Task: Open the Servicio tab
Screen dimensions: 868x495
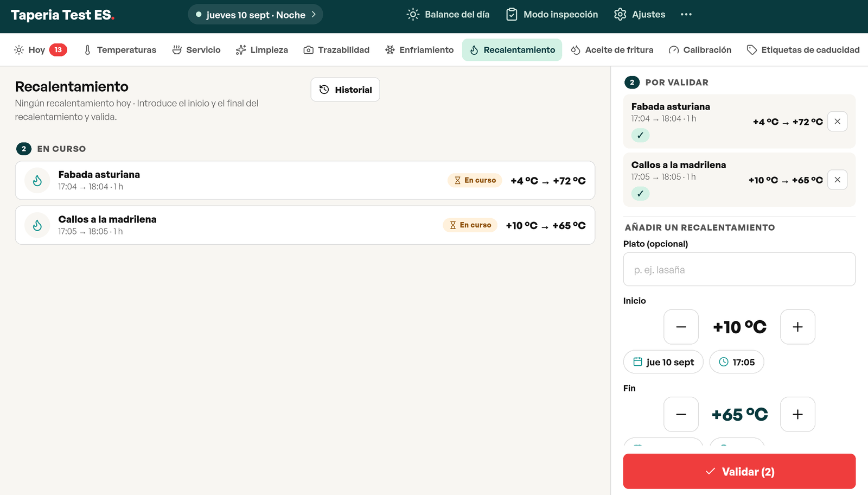Action: [196, 50]
